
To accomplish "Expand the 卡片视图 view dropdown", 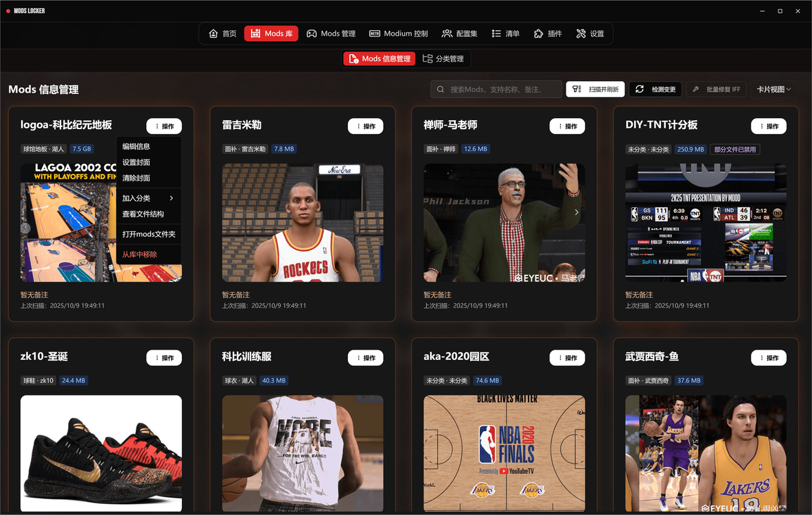I will coord(774,89).
